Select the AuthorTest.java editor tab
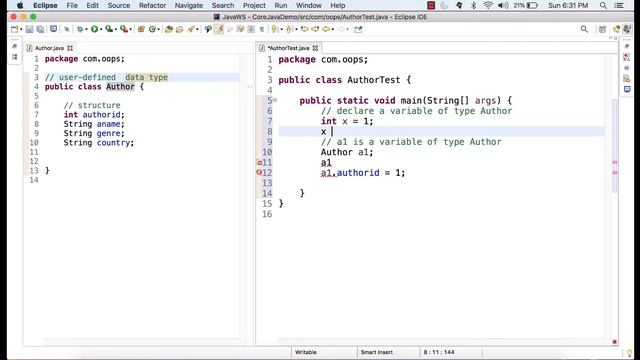The width and height of the screenshot is (640, 360). (288, 48)
